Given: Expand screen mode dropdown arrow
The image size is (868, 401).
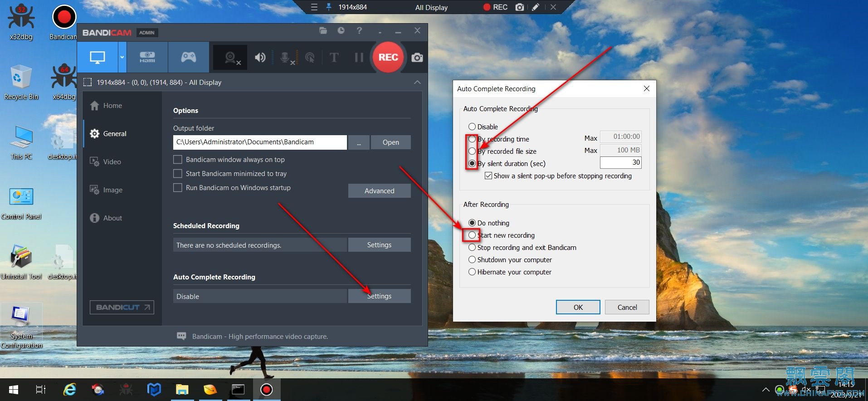Looking at the screenshot, I should tap(122, 57).
